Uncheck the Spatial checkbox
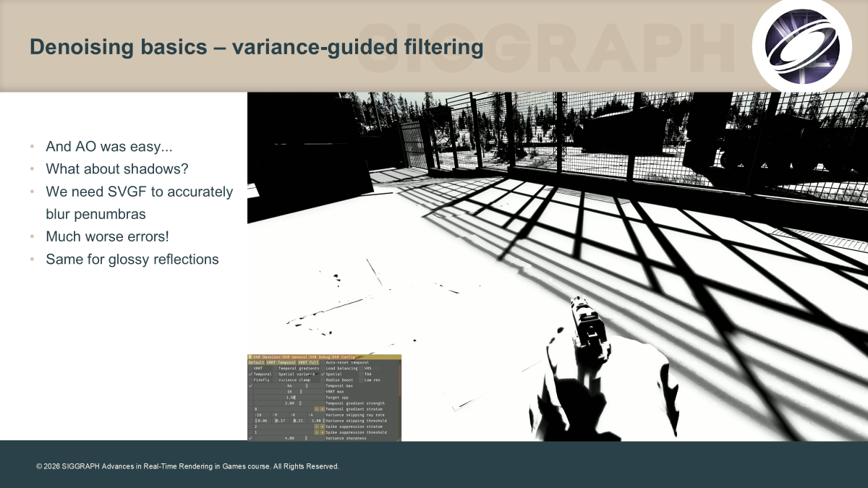The image size is (868, 488). pos(323,374)
